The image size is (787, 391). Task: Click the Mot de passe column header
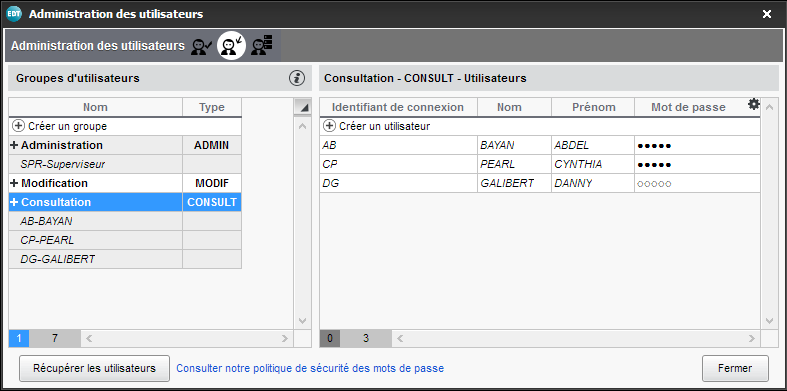688,107
